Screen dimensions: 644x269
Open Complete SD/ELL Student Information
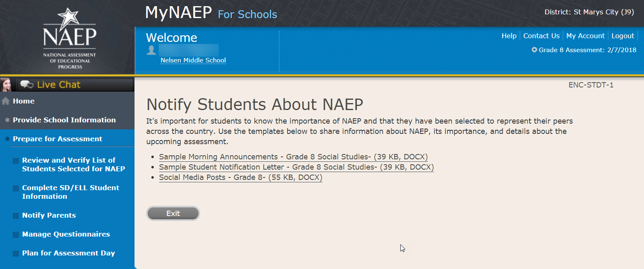click(x=71, y=192)
